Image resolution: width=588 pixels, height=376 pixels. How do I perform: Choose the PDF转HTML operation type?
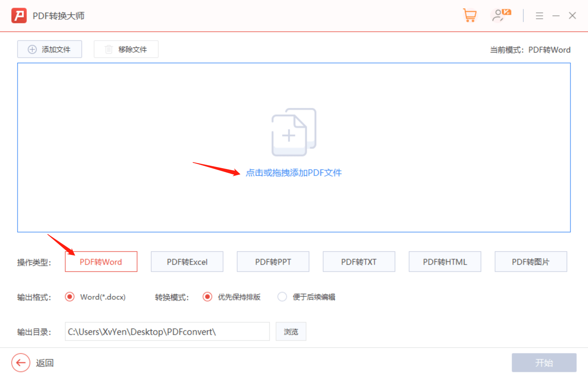pos(445,262)
